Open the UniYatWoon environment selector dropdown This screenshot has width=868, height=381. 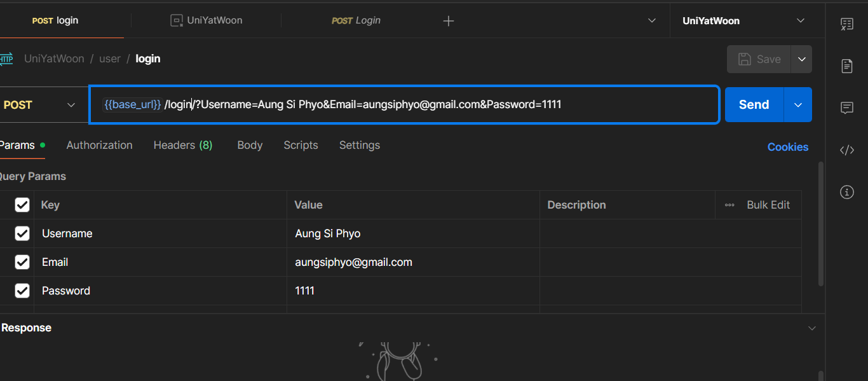(742, 21)
